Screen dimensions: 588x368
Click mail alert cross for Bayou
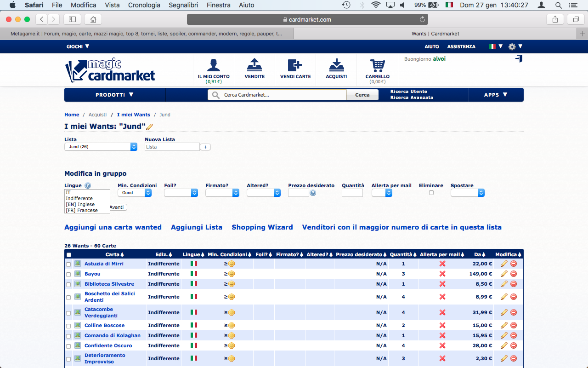click(442, 274)
